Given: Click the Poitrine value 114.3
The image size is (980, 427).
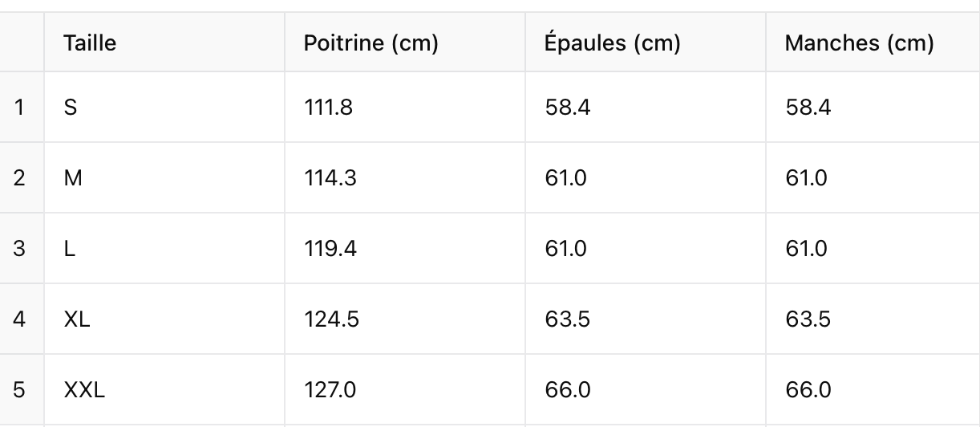Looking at the screenshot, I should tap(330, 177).
